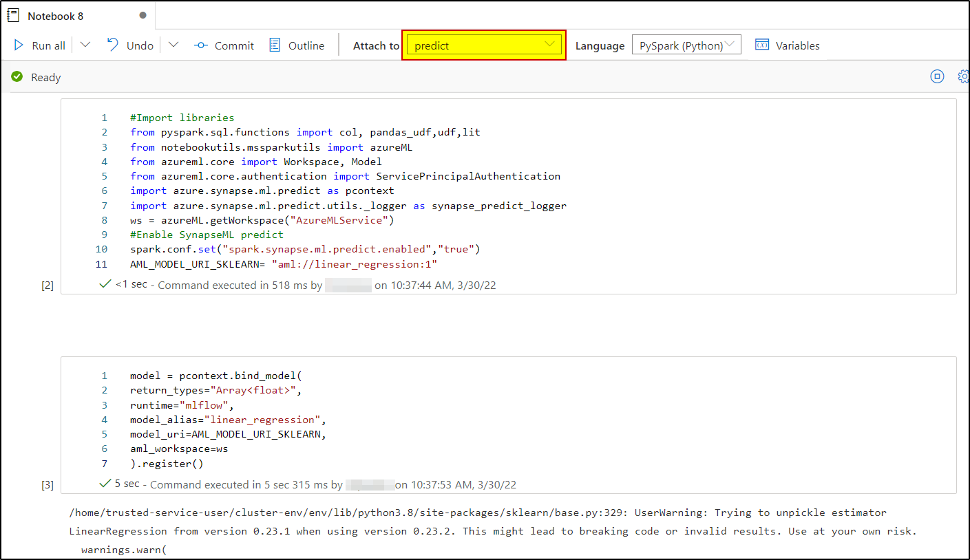Viewport: 970px width, 560px height.
Task: Click cell [3] success checkmark icon
Action: pos(105,483)
